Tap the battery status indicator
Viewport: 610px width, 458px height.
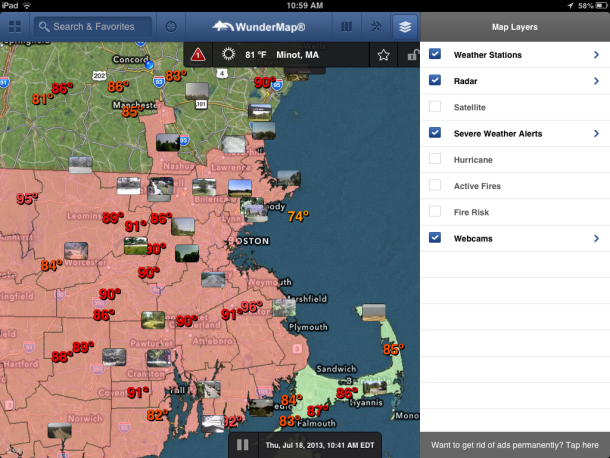point(601,5)
